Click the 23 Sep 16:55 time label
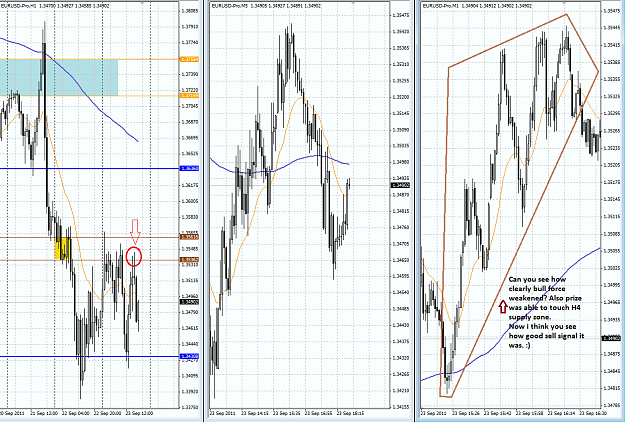 point(319,413)
